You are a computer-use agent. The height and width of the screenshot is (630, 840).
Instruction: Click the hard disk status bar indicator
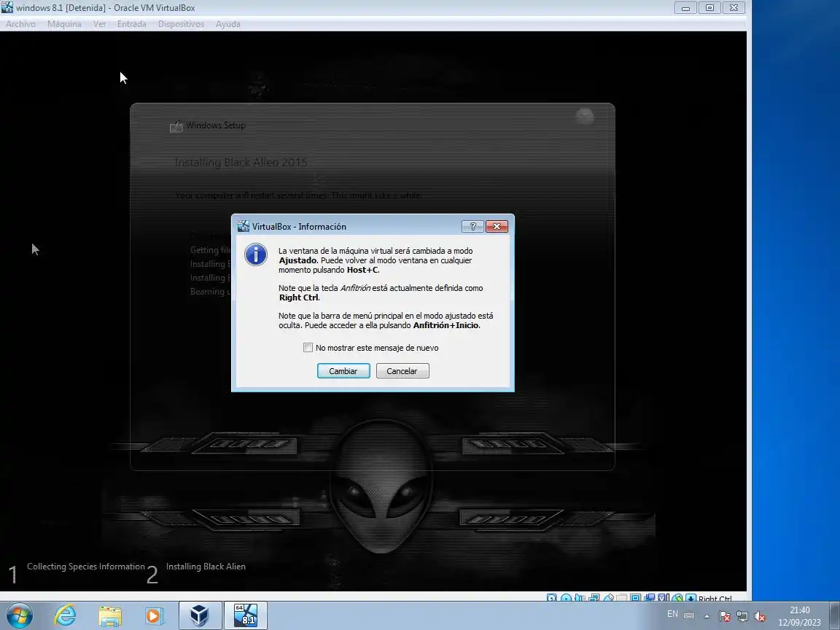552,598
